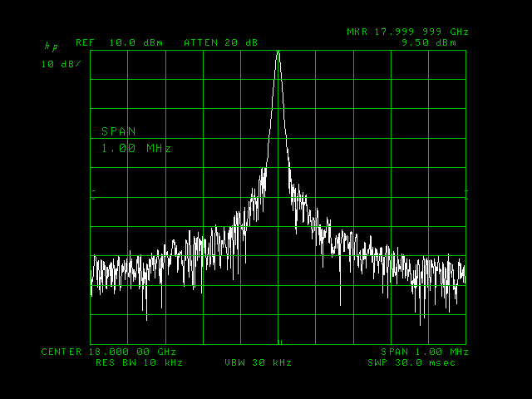The width and height of the screenshot is (532, 399).
Task: Click the left edge level indicator ticks
Action: (93, 195)
